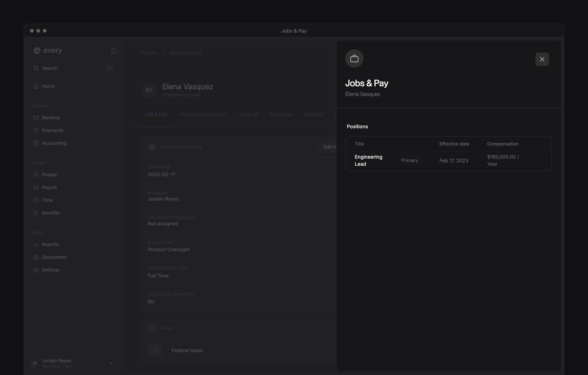The image size is (588, 375).
Task: Click the People breadcrumb link
Action: point(149,53)
